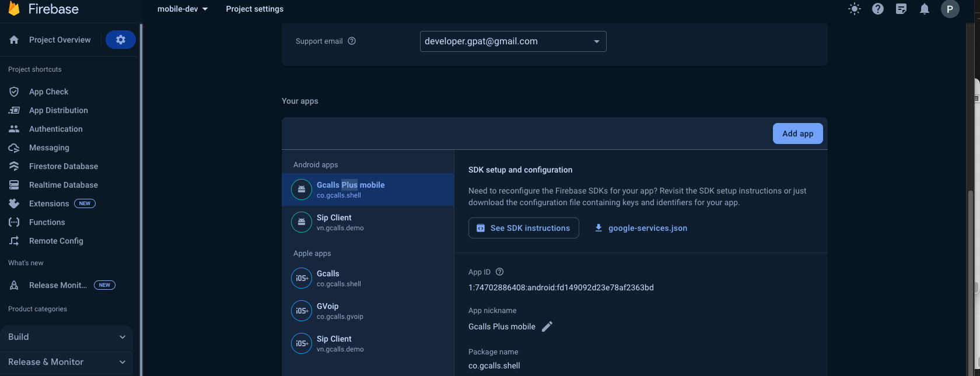Screen dimensions: 980x376
Task: Click See SDK instructions button
Action: click(523, 228)
